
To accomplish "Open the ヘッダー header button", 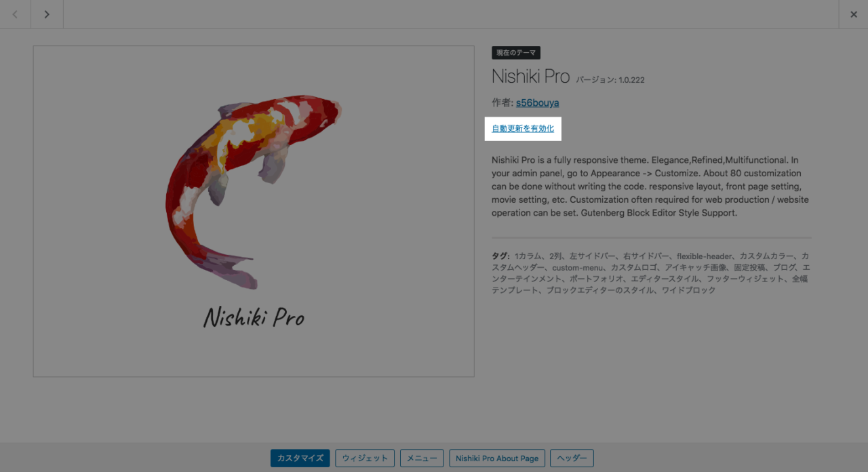I will [x=572, y=458].
